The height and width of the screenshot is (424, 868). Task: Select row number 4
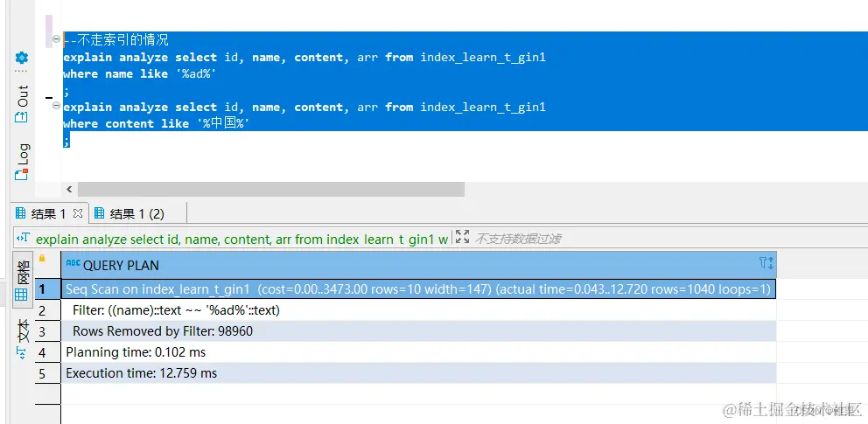(48, 352)
